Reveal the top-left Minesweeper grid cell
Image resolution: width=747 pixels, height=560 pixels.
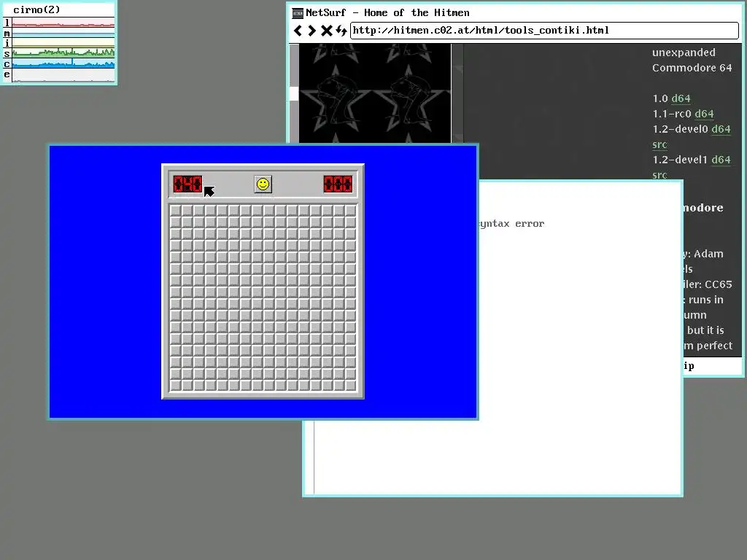coord(176,211)
